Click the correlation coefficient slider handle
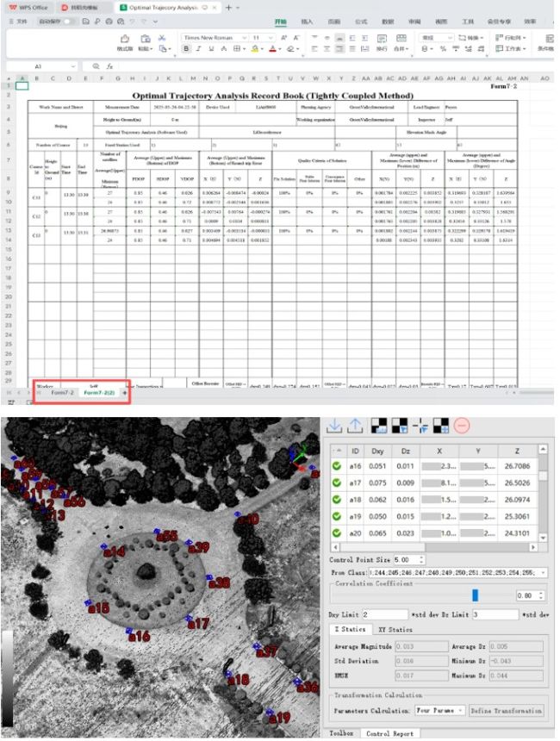 475,596
